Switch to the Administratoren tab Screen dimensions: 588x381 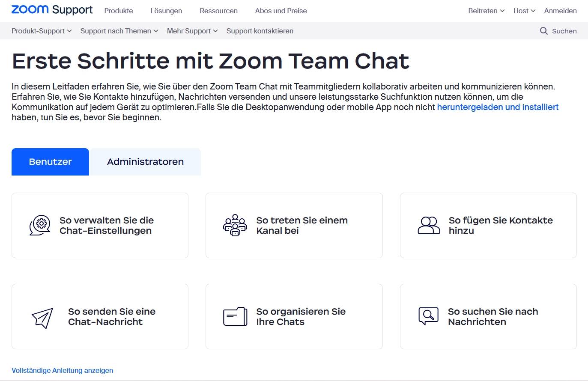click(145, 162)
